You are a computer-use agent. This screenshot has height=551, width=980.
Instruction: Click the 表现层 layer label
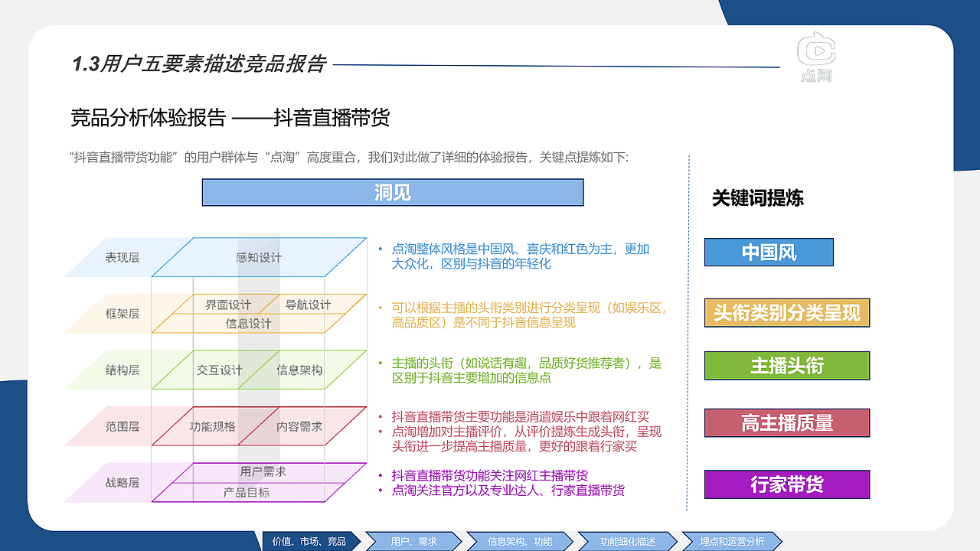point(122,258)
